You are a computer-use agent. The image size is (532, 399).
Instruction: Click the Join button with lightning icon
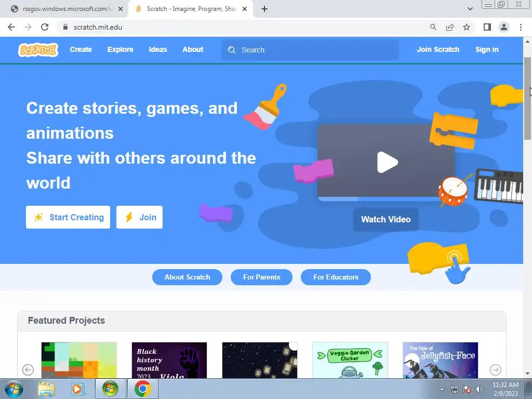139,217
